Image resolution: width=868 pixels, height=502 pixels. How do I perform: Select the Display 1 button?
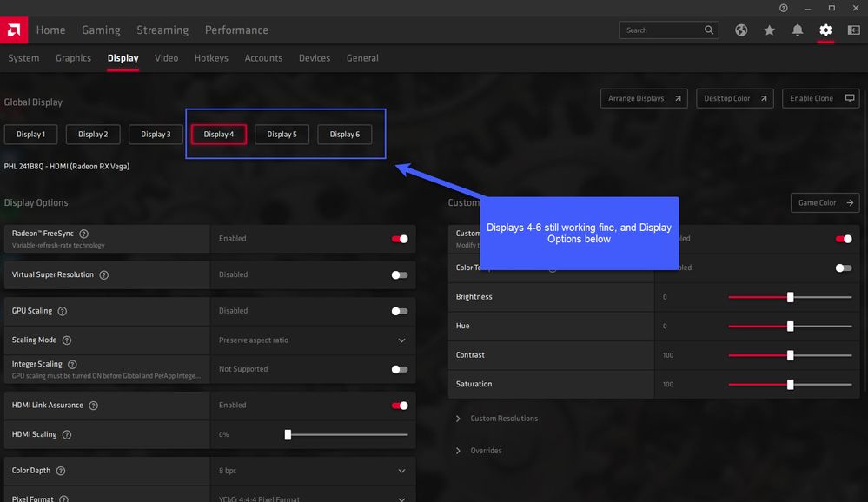(30, 135)
